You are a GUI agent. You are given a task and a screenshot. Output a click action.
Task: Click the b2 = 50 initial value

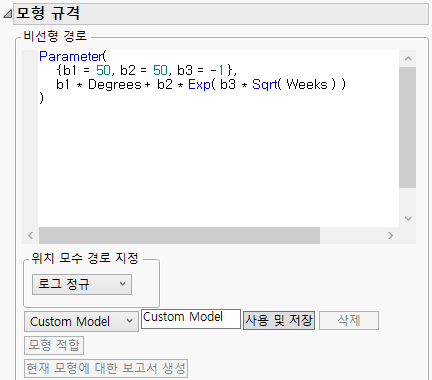(144, 70)
